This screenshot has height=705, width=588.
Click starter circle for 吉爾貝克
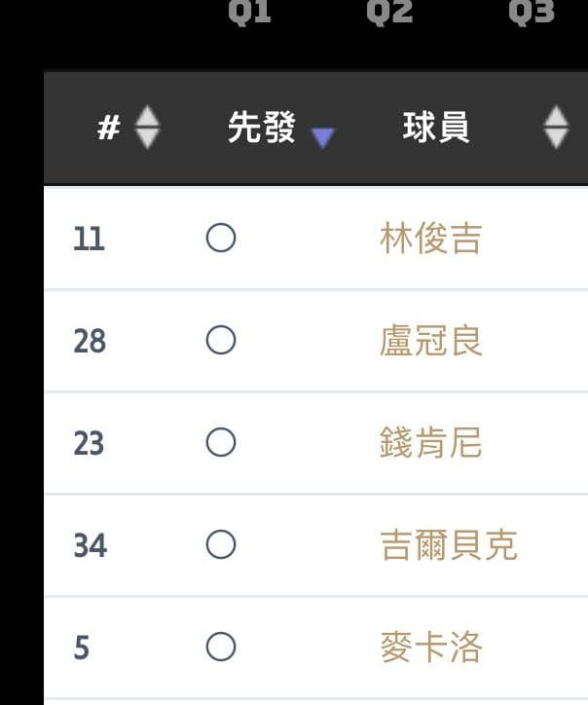click(221, 544)
